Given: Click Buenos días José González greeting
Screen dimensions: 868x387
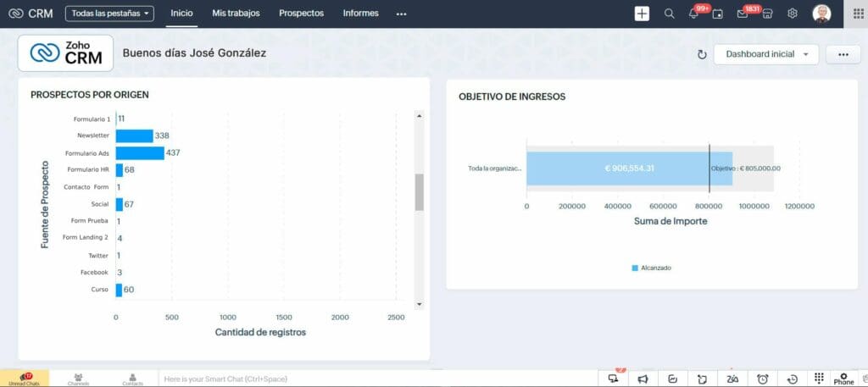Looking at the screenshot, I should coord(194,53).
